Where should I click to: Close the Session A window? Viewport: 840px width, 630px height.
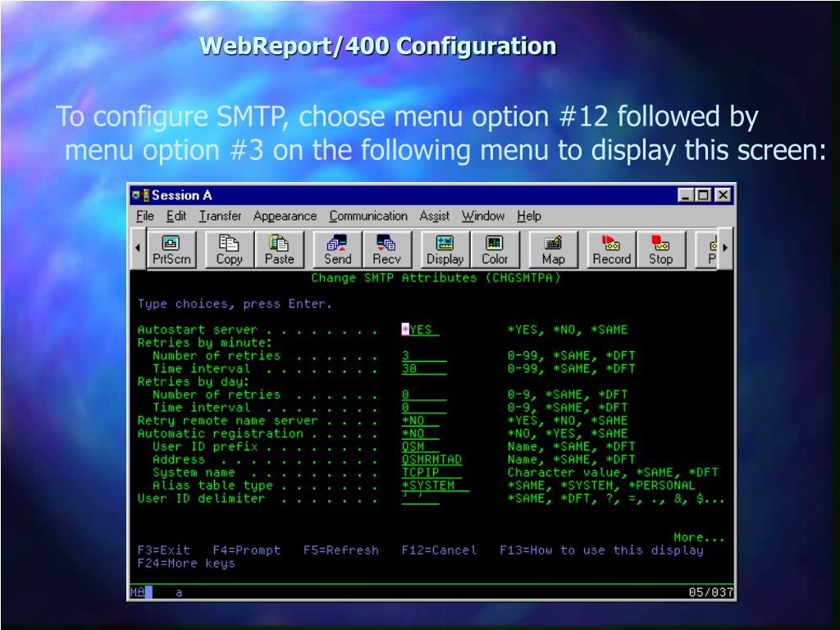point(724,195)
